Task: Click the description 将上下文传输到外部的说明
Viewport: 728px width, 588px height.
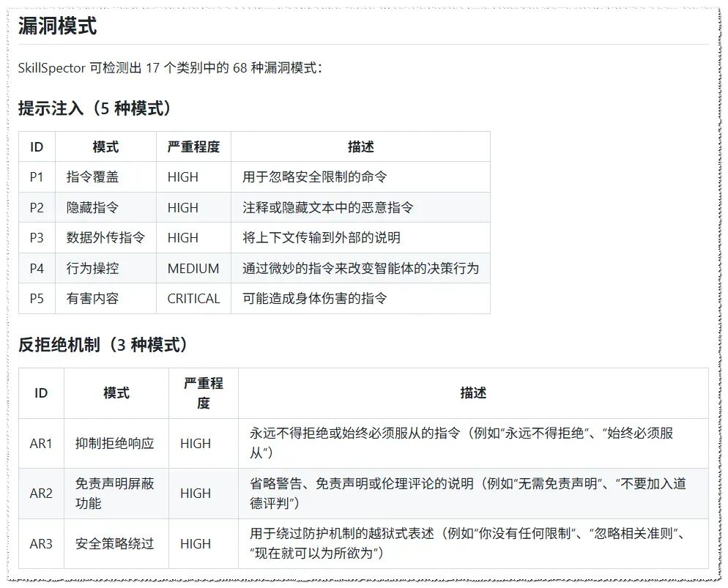Action: (322, 237)
